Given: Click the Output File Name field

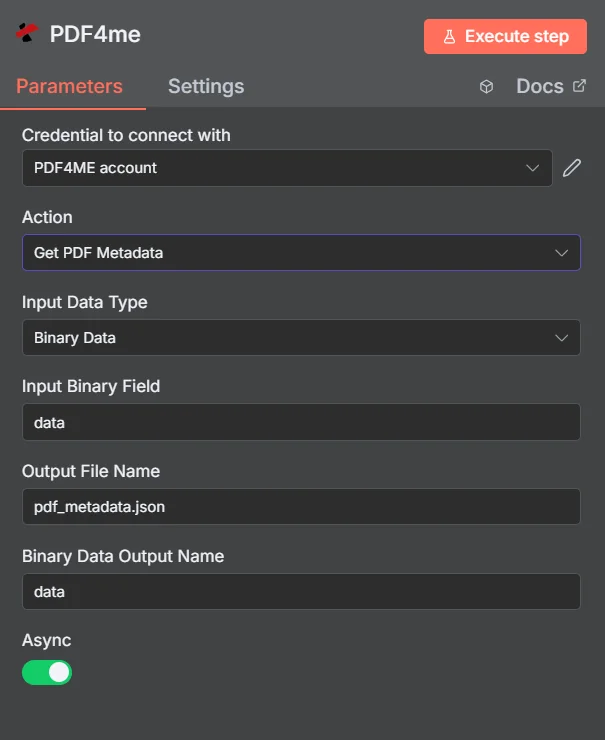Looking at the screenshot, I should [301, 506].
